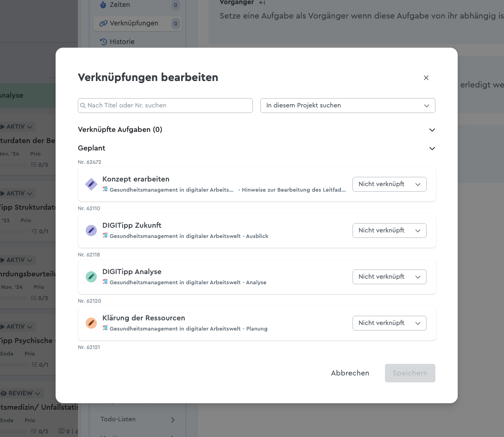The height and width of the screenshot is (437, 504).
Task: Open link status dropdown for DIGITipp Zukunft
Action: click(389, 231)
